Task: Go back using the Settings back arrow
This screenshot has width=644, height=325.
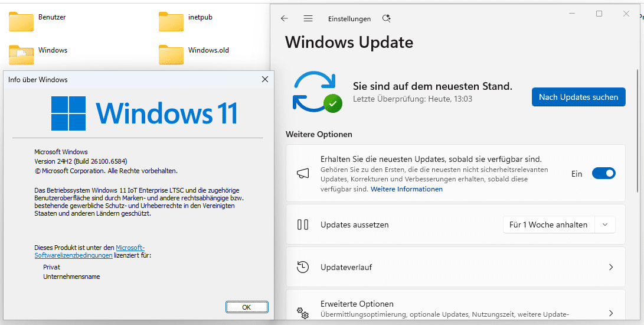Action: 284,18
